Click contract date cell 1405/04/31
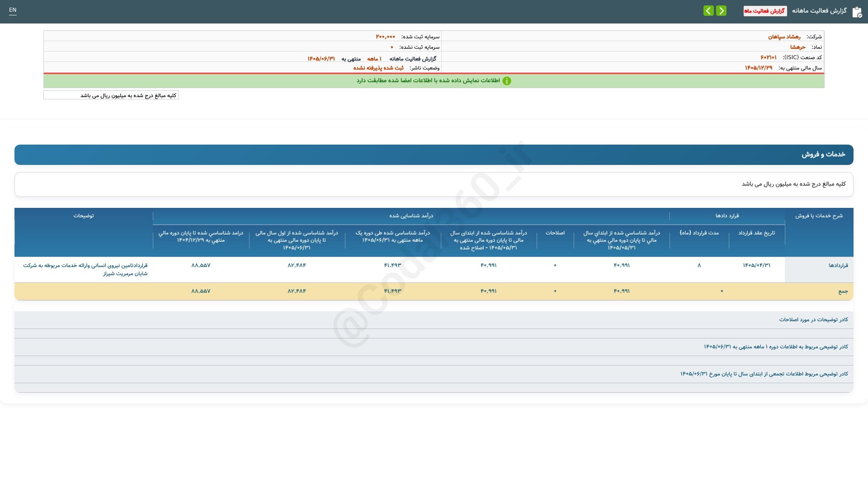 pos(756,266)
